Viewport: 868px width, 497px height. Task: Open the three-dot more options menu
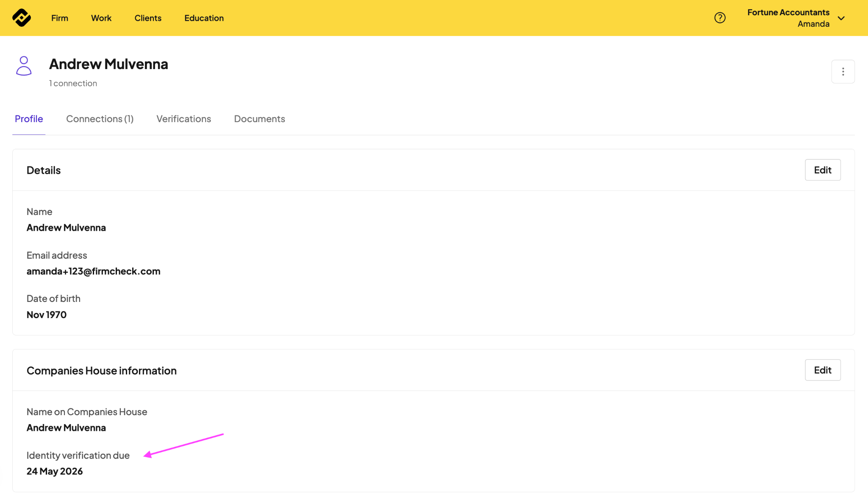point(843,72)
